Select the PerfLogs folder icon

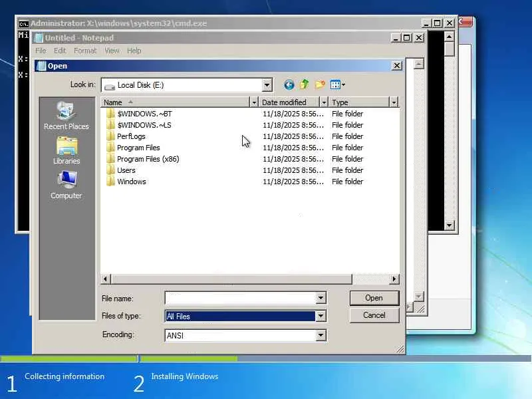click(110, 136)
